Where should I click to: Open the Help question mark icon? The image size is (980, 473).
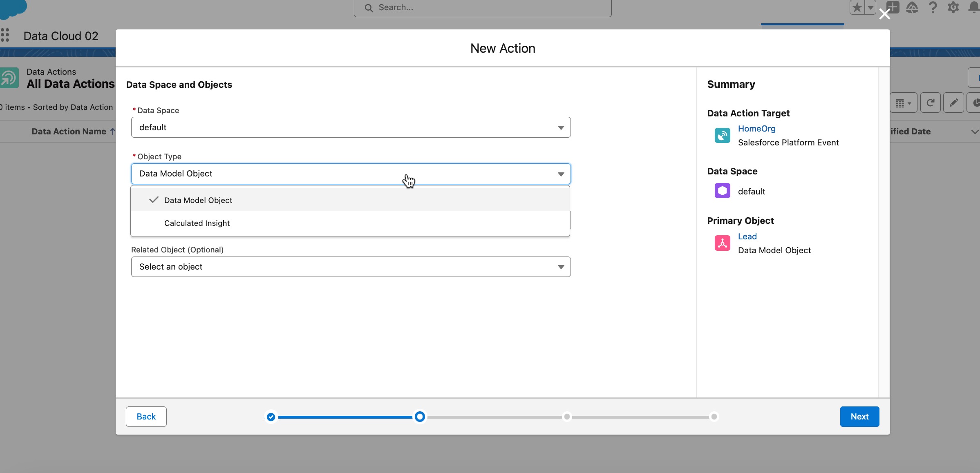[933, 7]
